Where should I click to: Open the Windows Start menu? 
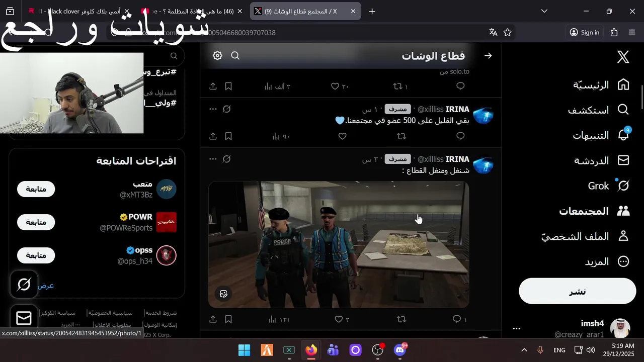click(x=244, y=350)
